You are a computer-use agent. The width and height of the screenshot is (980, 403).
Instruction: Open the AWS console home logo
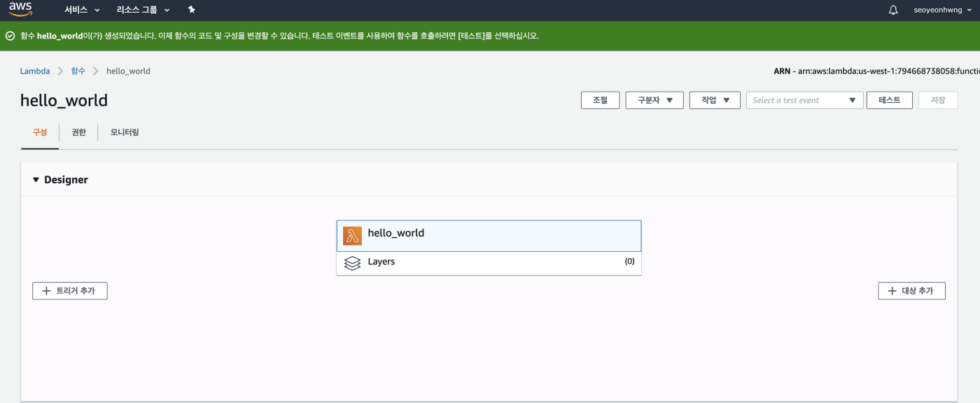(20, 10)
